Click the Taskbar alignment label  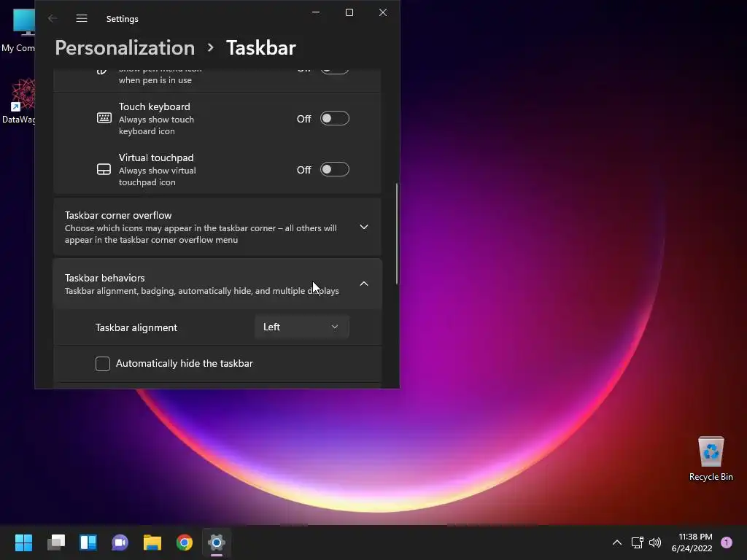click(136, 327)
